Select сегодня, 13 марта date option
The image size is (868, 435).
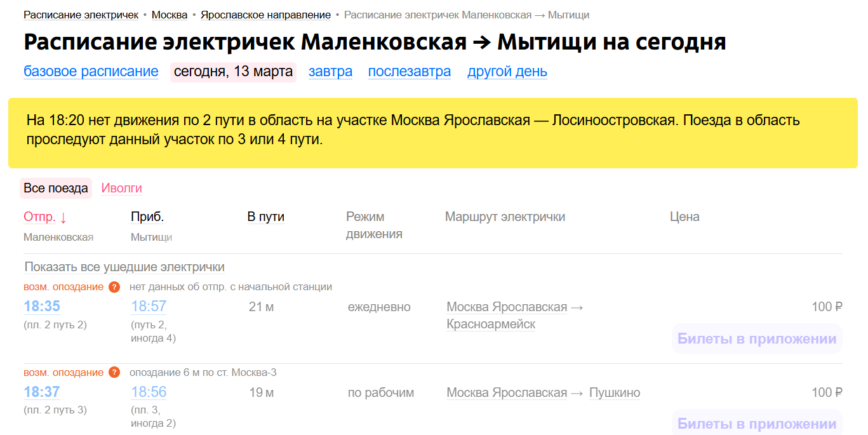point(233,72)
